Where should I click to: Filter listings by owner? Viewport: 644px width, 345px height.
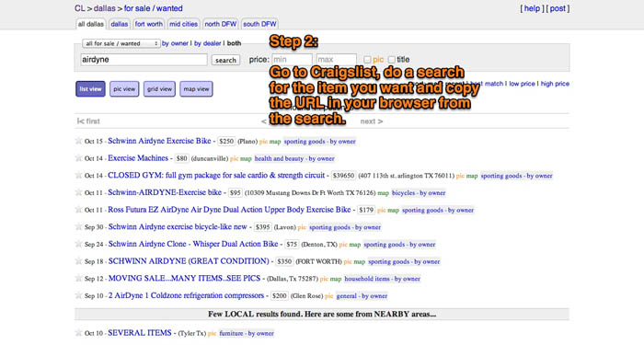click(175, 43)
